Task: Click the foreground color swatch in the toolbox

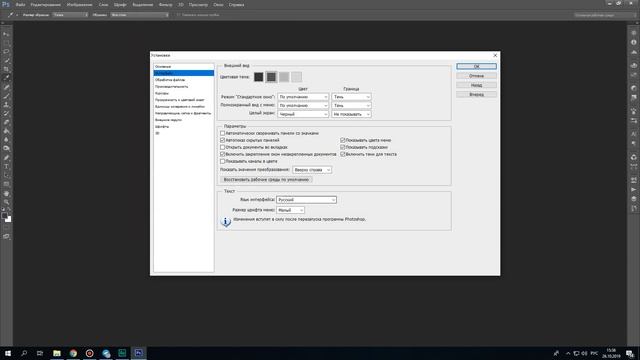Action: tap(4, 216)
